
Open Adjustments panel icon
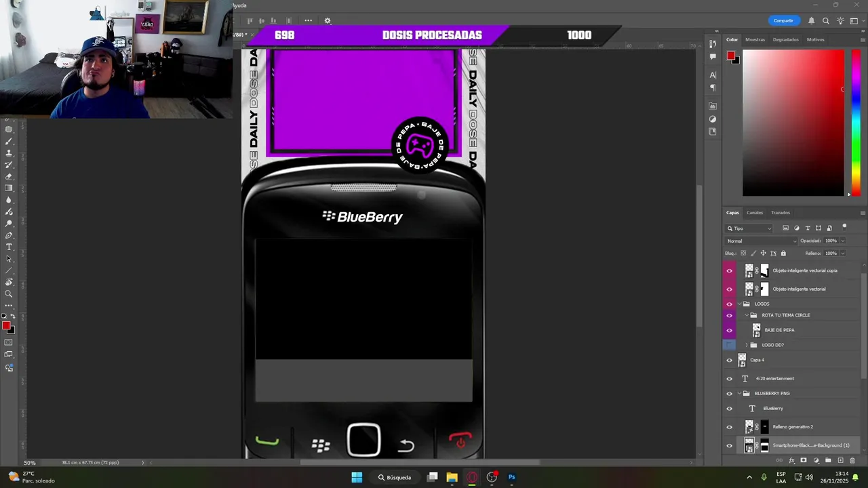point(713,119)
